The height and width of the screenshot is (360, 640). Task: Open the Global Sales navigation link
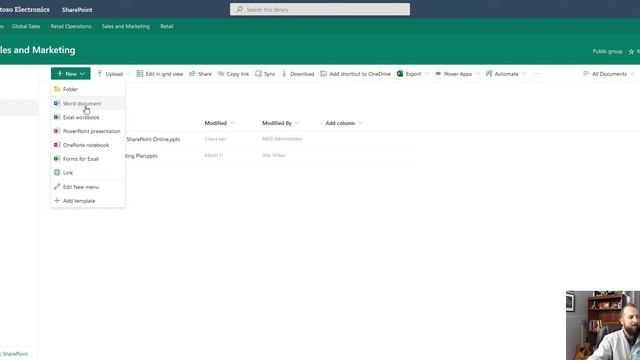(x=26, y=26)
